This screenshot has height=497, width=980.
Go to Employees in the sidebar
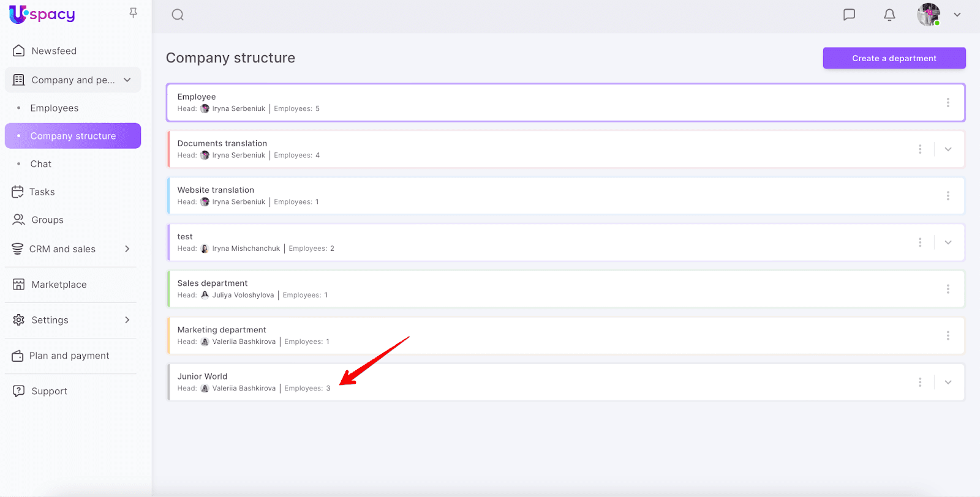(55, 108)
